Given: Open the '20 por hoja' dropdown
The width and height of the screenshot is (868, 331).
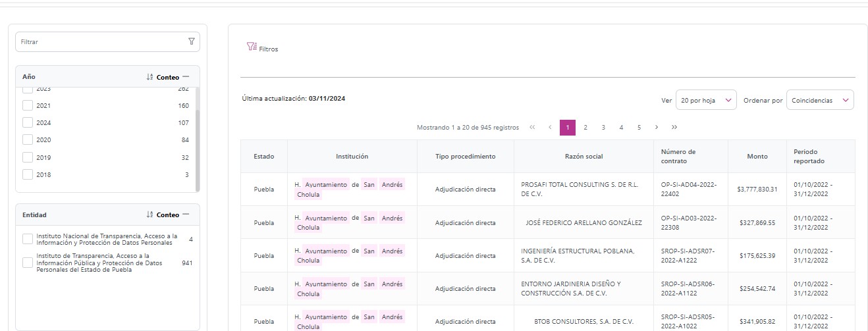Looking at the screenshot, I should (x=706, y=100).
